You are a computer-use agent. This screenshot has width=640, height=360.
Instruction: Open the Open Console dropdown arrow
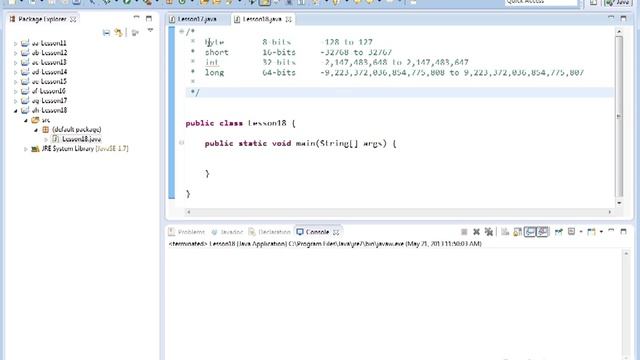coord(601,232)
